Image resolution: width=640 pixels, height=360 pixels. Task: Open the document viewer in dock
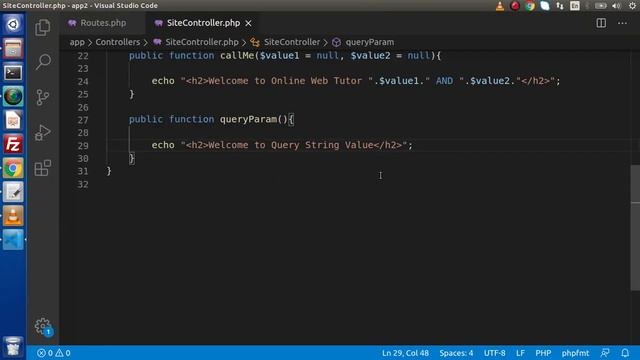[x=13, y=120]
